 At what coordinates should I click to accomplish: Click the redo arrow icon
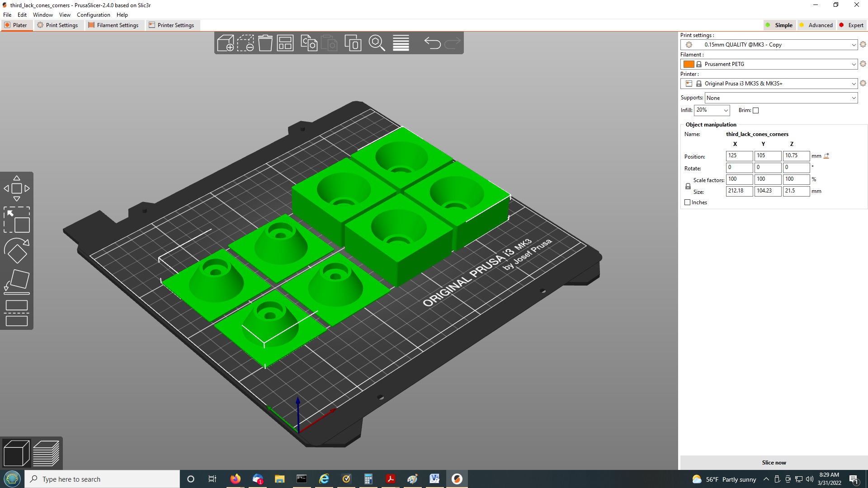tap(453, 43)
